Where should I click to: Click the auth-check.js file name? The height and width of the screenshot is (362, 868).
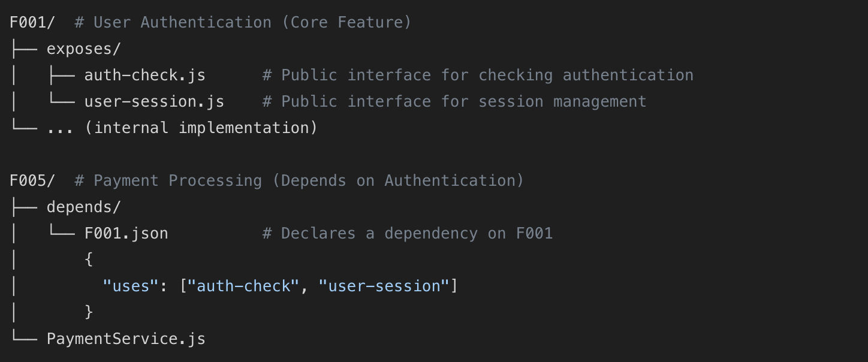tap(144, 75)
